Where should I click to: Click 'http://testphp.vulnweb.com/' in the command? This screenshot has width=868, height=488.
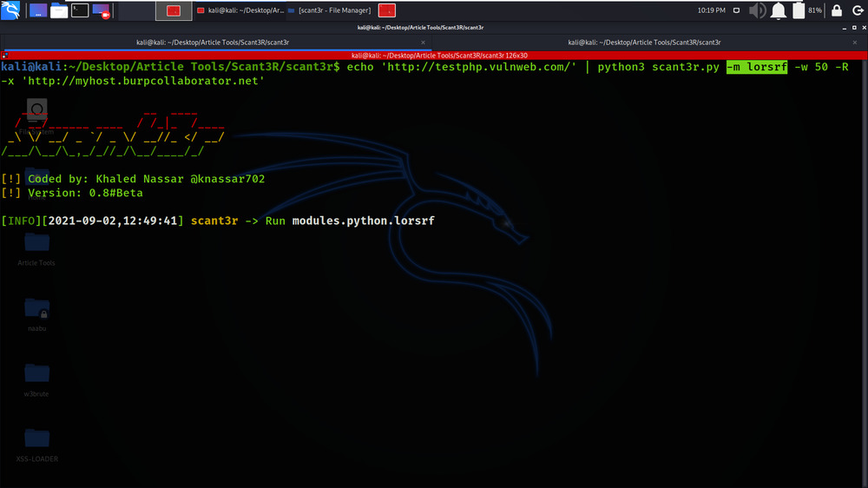coord(479,67)
